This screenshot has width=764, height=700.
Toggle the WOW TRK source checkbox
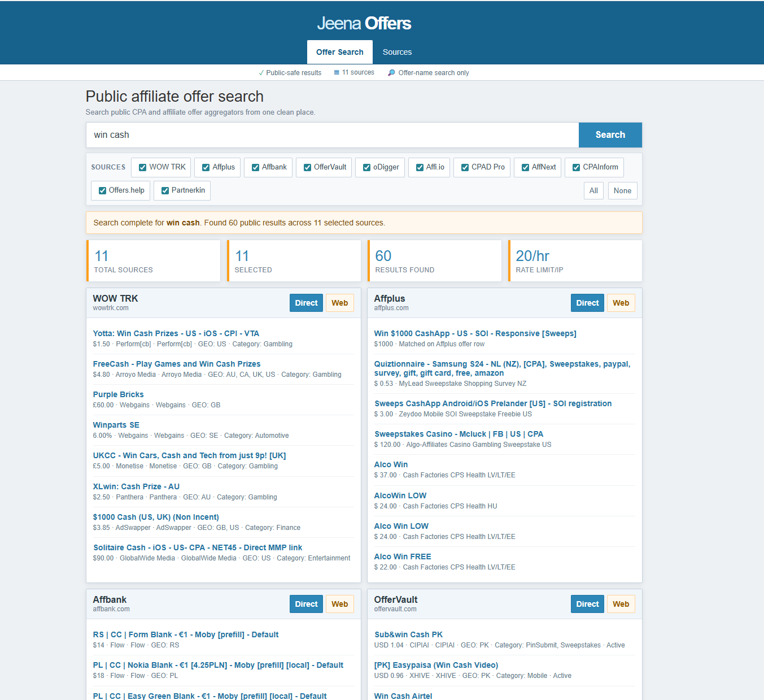tap(142, 167)
